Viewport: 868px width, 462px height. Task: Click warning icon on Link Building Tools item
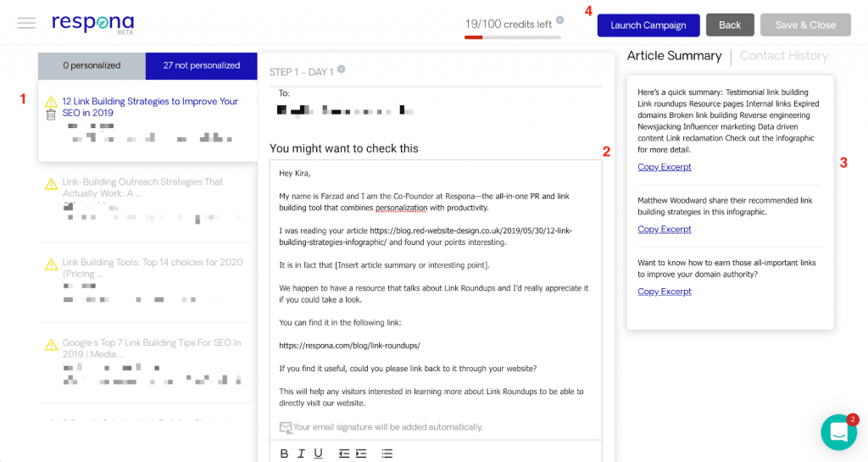click(x=51, y=264)
